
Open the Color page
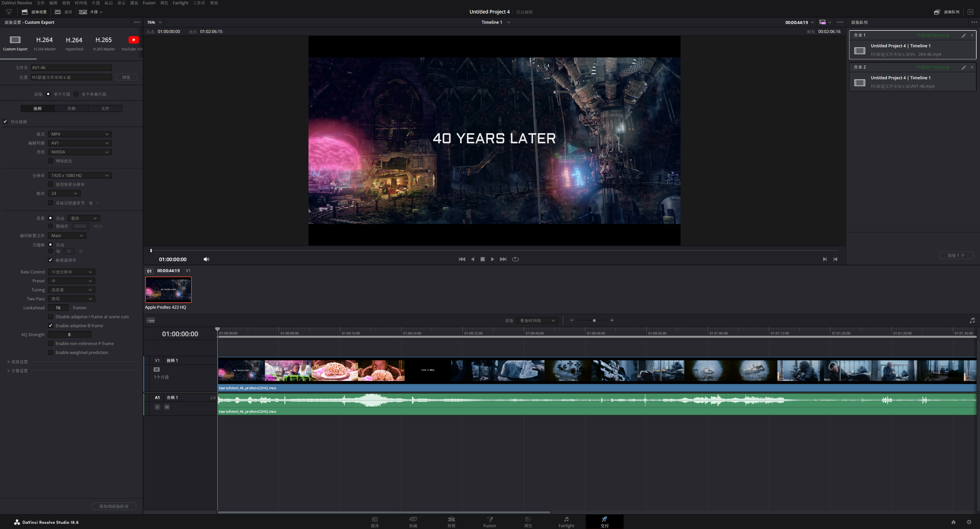[x=528, y=522]
